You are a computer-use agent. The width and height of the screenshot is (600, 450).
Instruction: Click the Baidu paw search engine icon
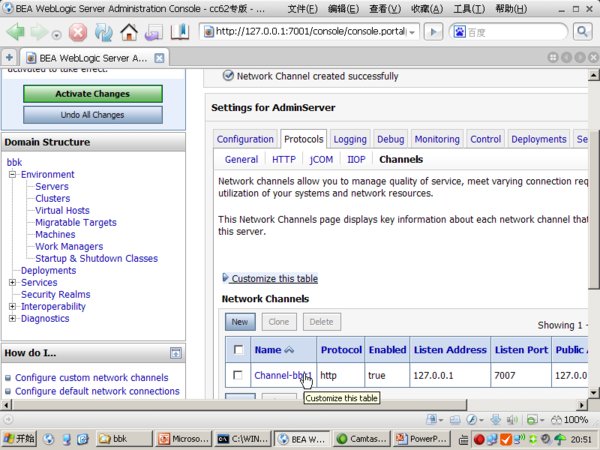(x=459, y=32)
